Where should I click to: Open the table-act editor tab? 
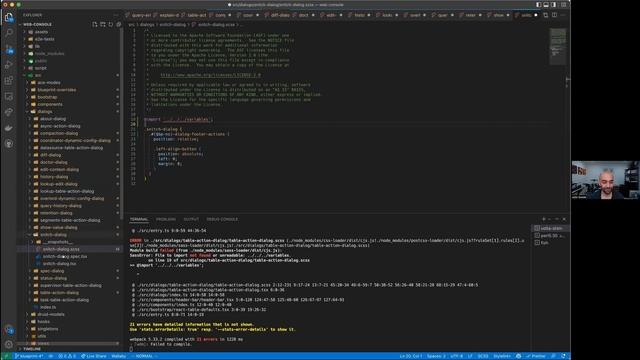pyautogui.click(x=194, y=16)
